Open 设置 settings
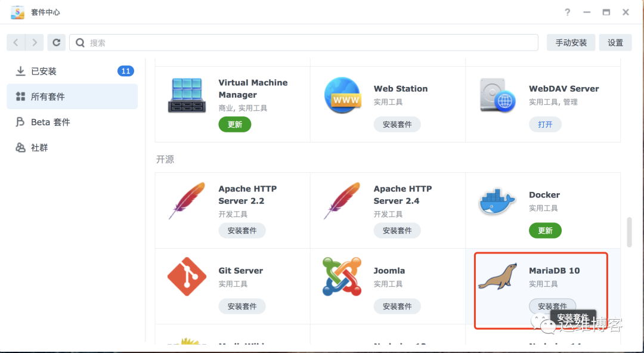 click(615, 43)
